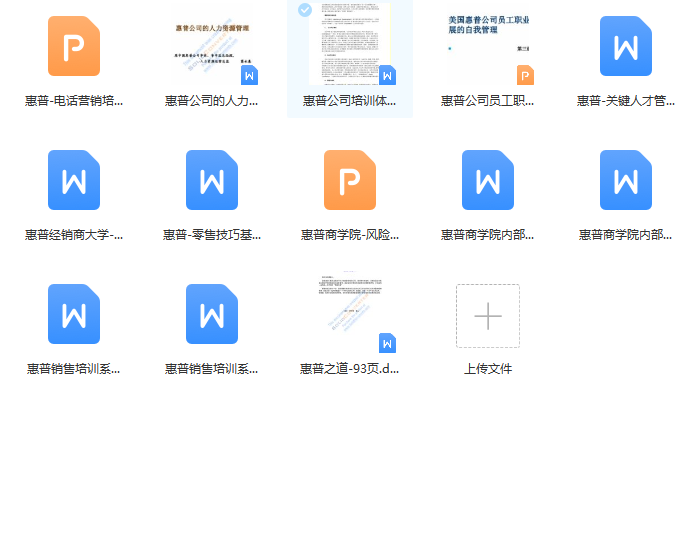
Task: Open the 惠普公司培训体 document thumbnail
Action: (350, 44)
